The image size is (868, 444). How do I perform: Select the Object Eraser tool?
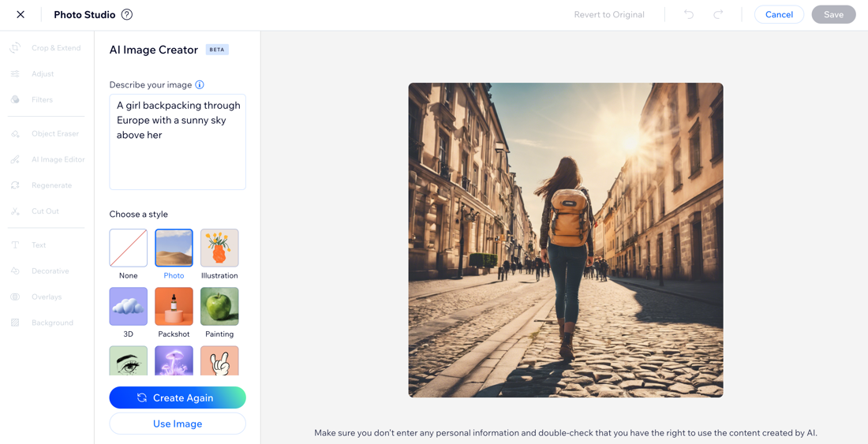[x=47, y=134]
